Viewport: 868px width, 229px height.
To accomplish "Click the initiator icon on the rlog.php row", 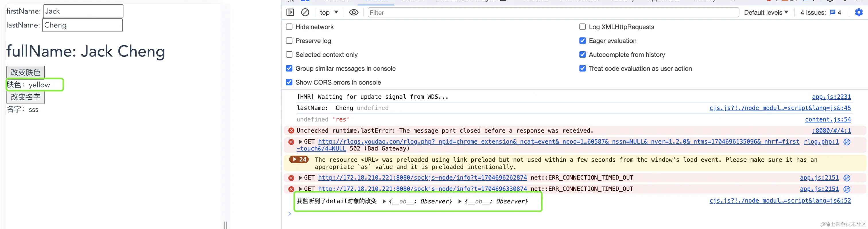I will (847, 142).
